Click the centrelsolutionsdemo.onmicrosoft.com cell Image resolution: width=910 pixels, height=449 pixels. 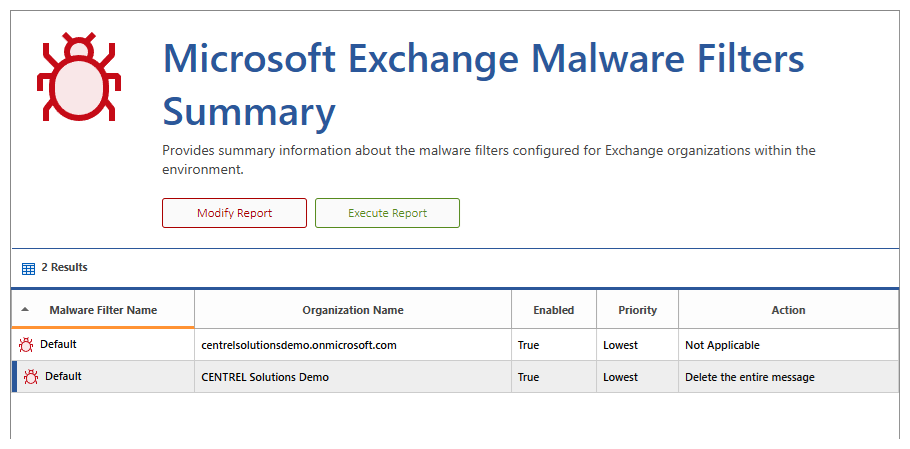pyautogui.click(x=353, y=345)
